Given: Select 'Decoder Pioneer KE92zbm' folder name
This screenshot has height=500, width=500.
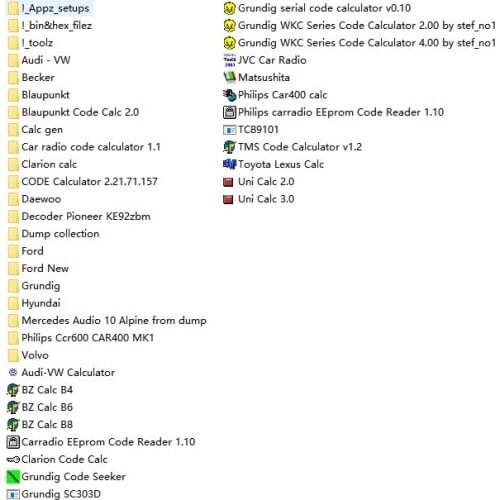Looking at the screenshot, I should pyautogui.click(x=86, y=217).
